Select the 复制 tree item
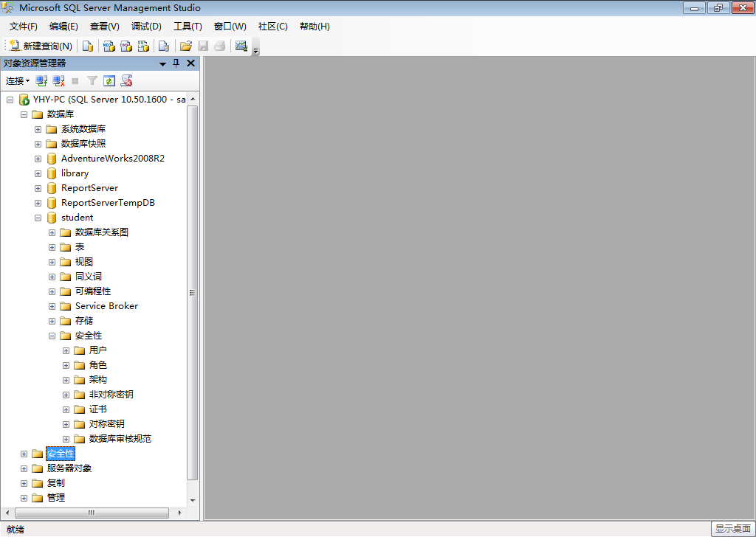 coord(56,483)
